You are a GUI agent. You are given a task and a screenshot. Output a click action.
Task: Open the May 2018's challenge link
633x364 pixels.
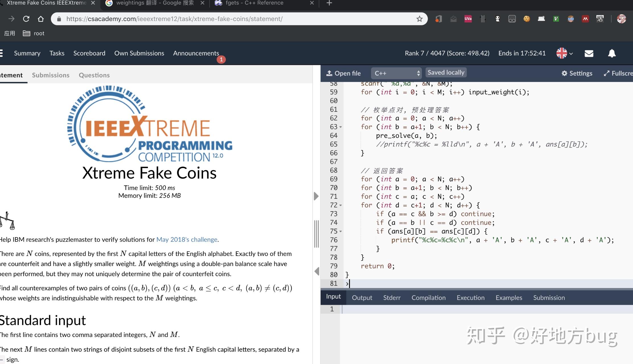(x=186, y=239)
